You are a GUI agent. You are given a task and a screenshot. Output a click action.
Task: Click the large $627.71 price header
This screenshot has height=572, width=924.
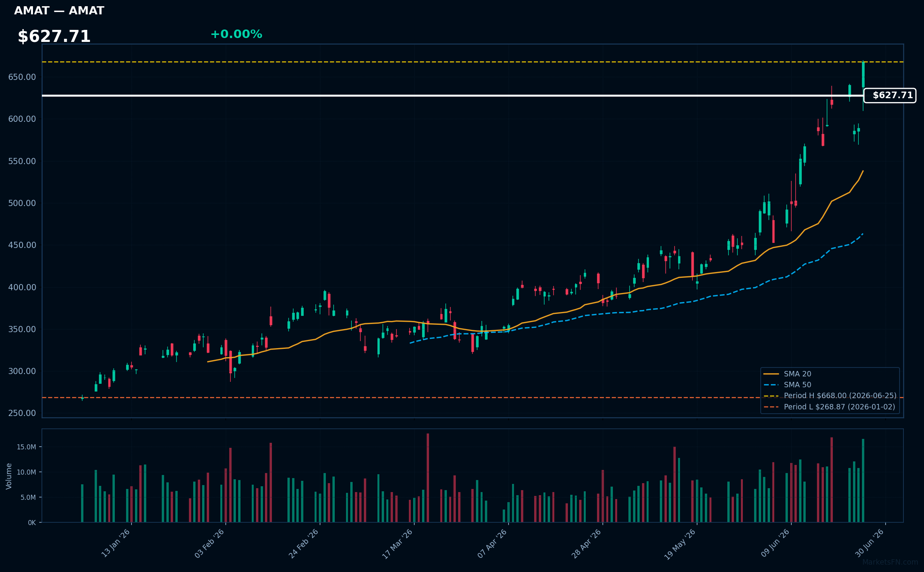(x=54, y=36)
